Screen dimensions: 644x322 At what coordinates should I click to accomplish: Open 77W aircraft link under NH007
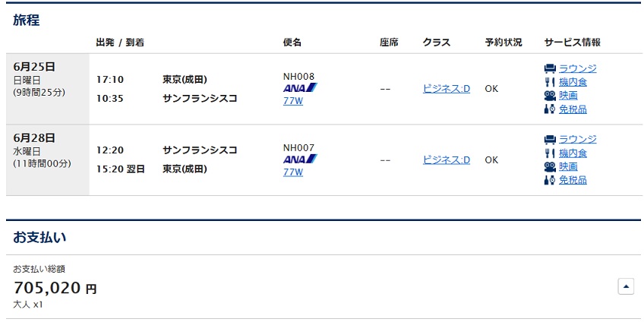[293, 172]
